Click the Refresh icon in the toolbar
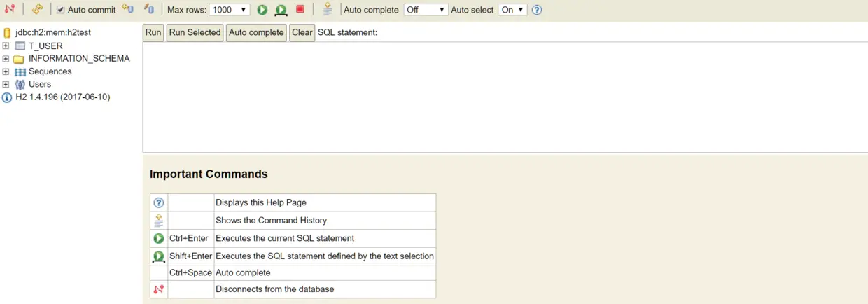This screenshot has width=868, height=304. pos(38,10)
